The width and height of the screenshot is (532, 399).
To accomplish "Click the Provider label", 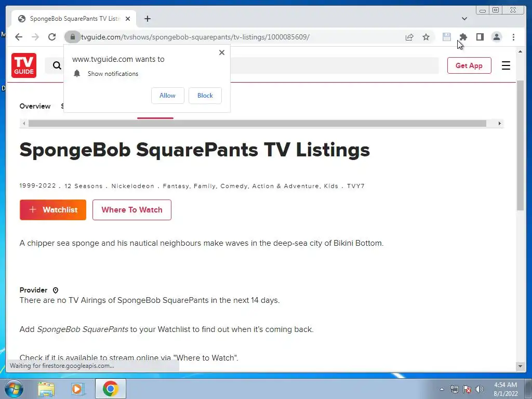I will (x=33, y=290).
